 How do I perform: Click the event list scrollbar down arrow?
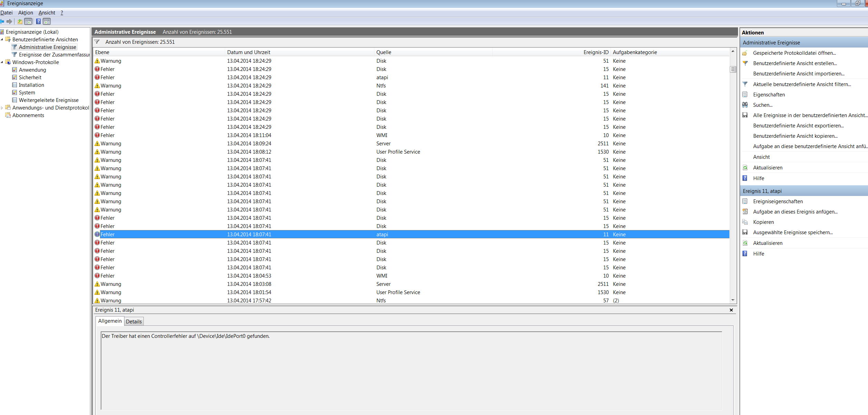[733, 300]
